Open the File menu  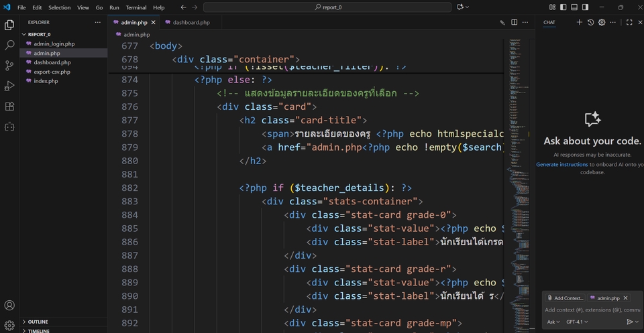[x=21, y=7]
